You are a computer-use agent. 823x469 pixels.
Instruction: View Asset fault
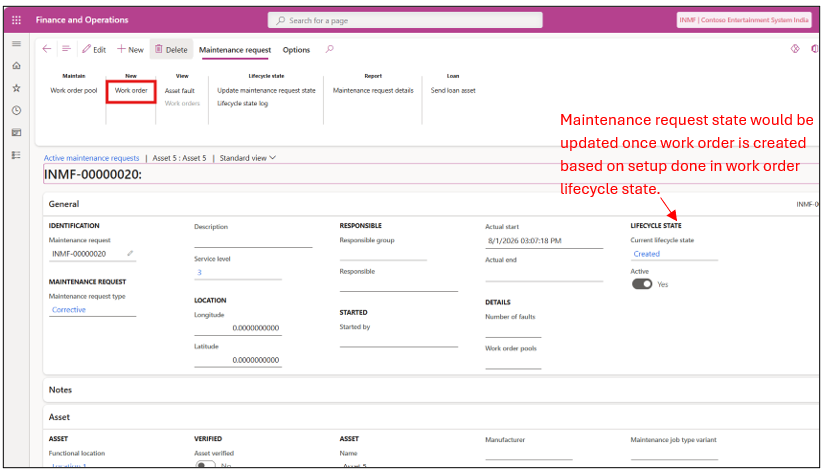[180, 91]
